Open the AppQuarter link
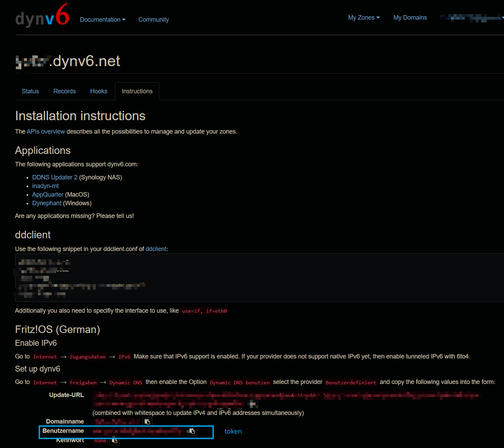 tap(48, 195)
